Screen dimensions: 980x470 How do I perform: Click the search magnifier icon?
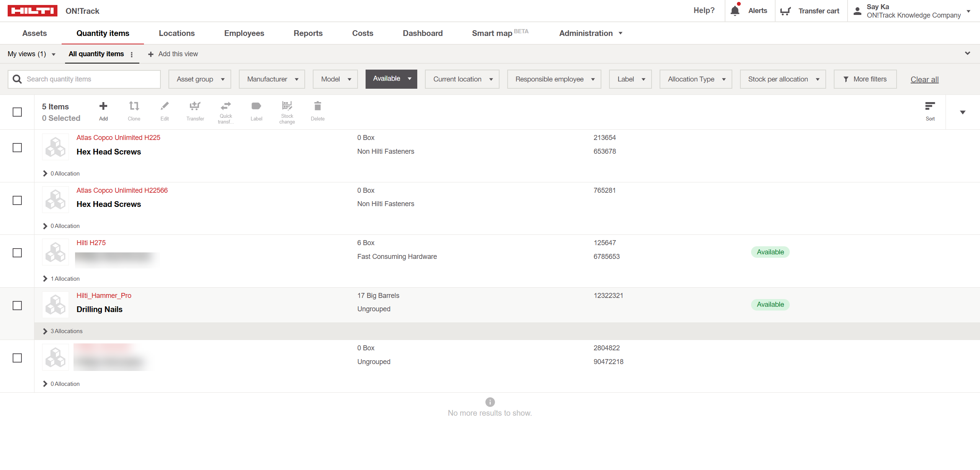coord(17,79)
